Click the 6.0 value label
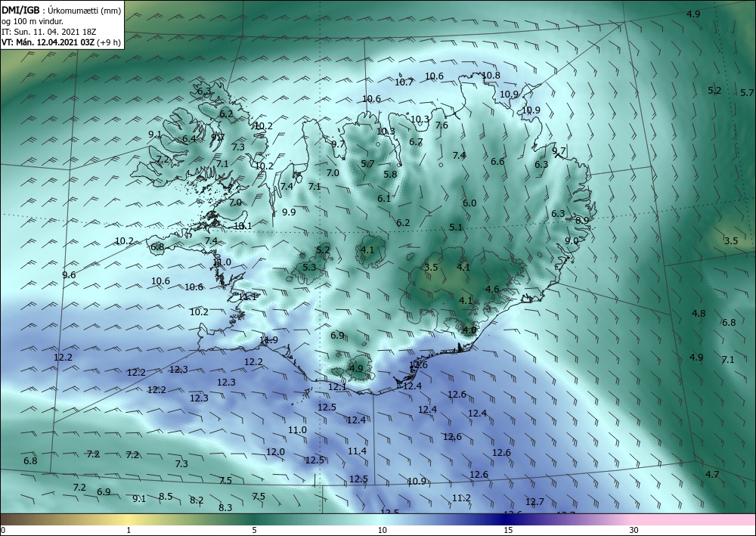 (x=469, y=203)
